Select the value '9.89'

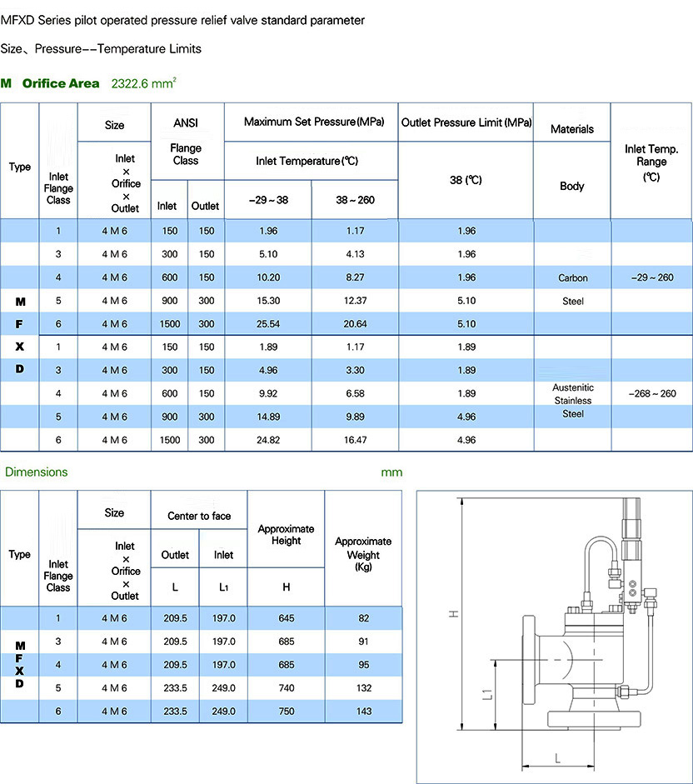coord(355,417)
